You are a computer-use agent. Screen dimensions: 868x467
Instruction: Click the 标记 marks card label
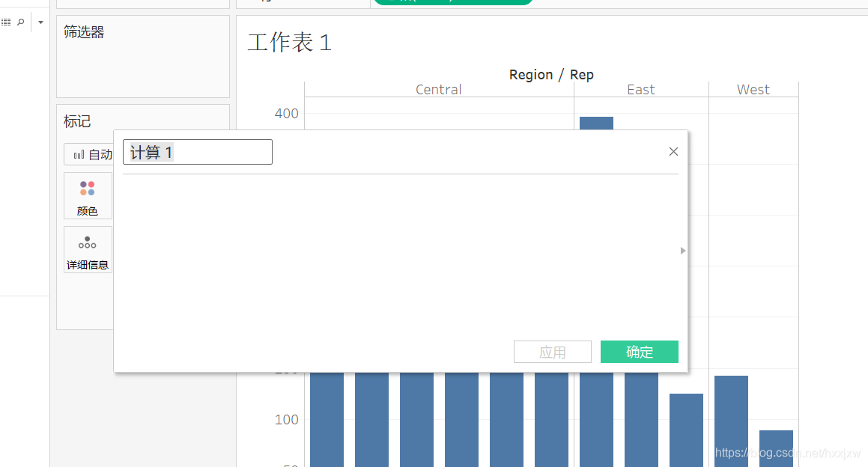tap(77, 121)
